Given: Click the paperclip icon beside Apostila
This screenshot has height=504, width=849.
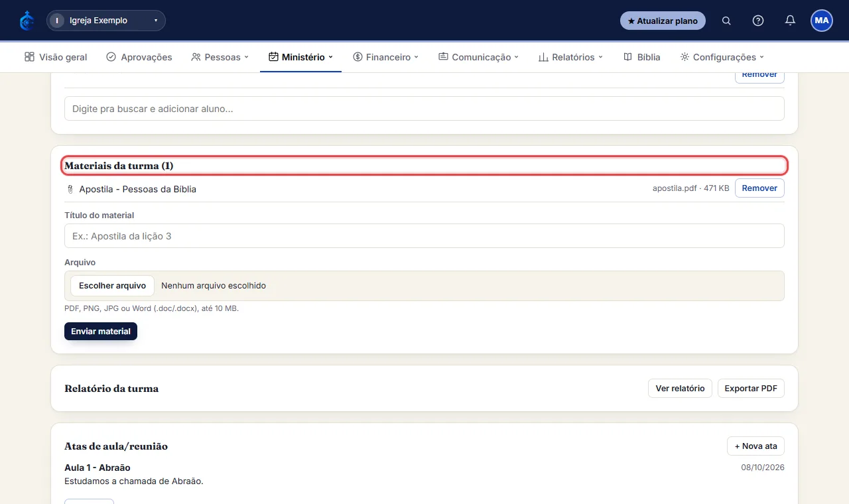Looking at the screenshot, I should 70,189.
